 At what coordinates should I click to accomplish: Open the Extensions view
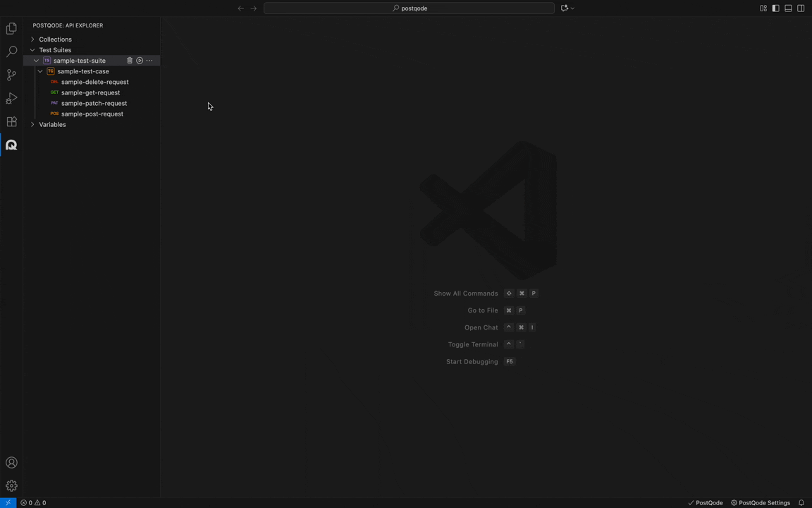11,121
